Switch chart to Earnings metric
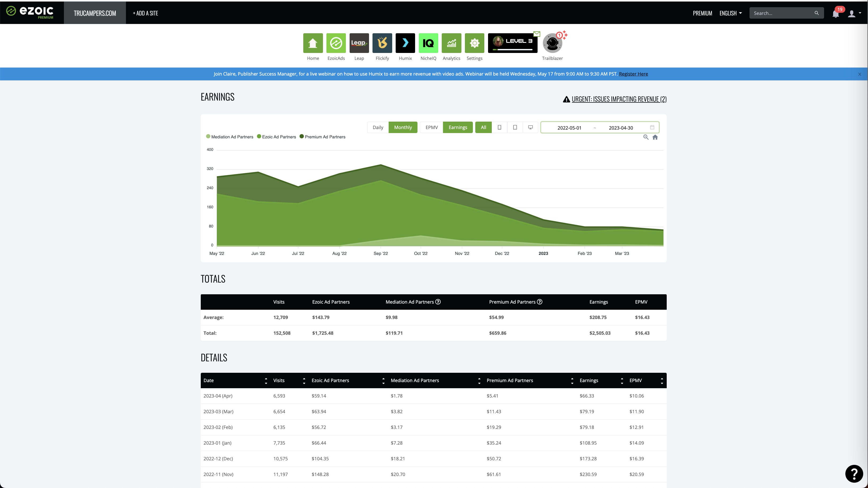The image size is (868, 488). 458,127
